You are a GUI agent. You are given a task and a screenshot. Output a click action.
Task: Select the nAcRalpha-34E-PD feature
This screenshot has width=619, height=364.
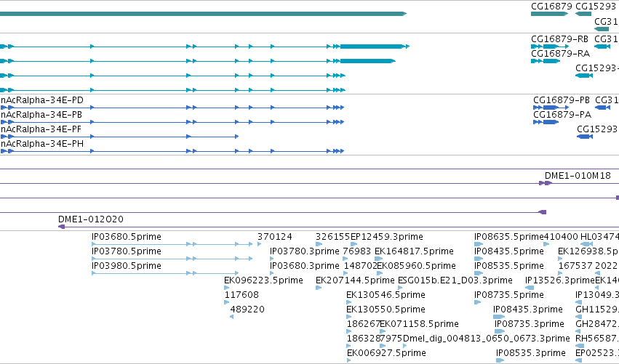coord(172,108)
